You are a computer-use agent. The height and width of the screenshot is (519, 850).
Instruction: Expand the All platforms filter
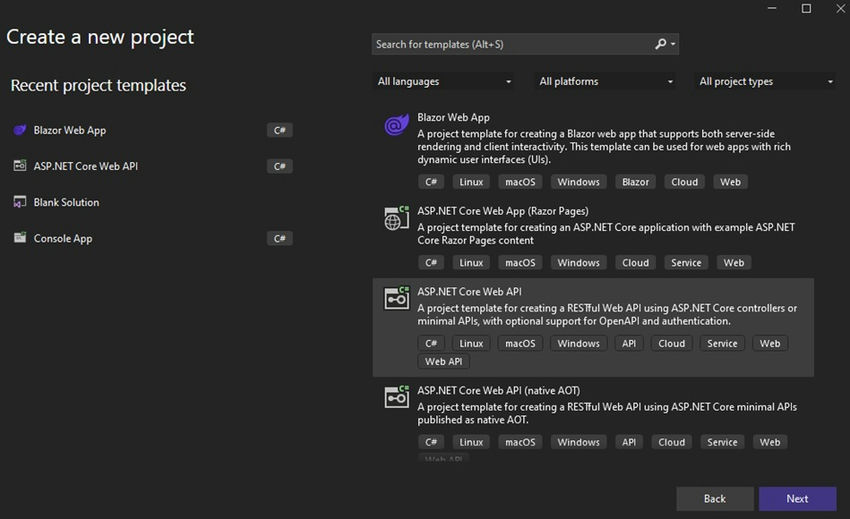click(606, 82)
